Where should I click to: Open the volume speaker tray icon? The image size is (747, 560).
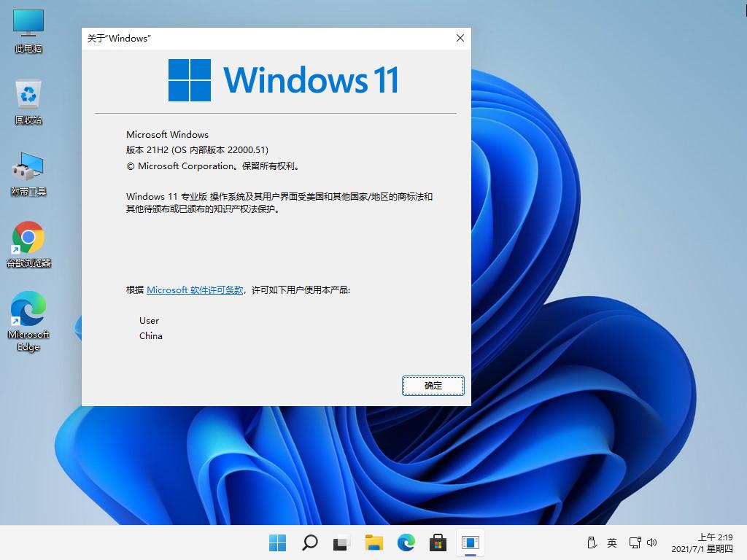[651, 542]
